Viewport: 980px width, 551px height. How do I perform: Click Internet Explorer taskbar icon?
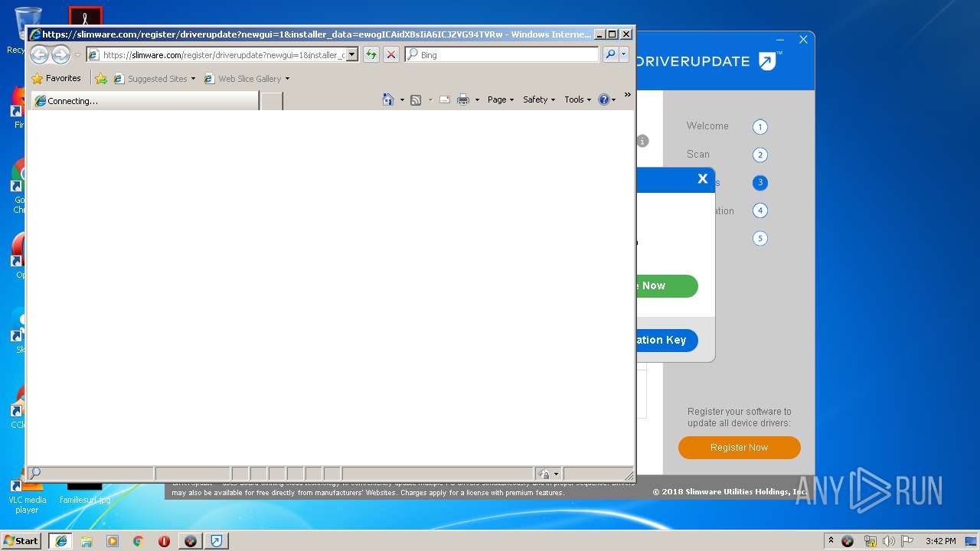pyautogui.click(x=60, y=540)
